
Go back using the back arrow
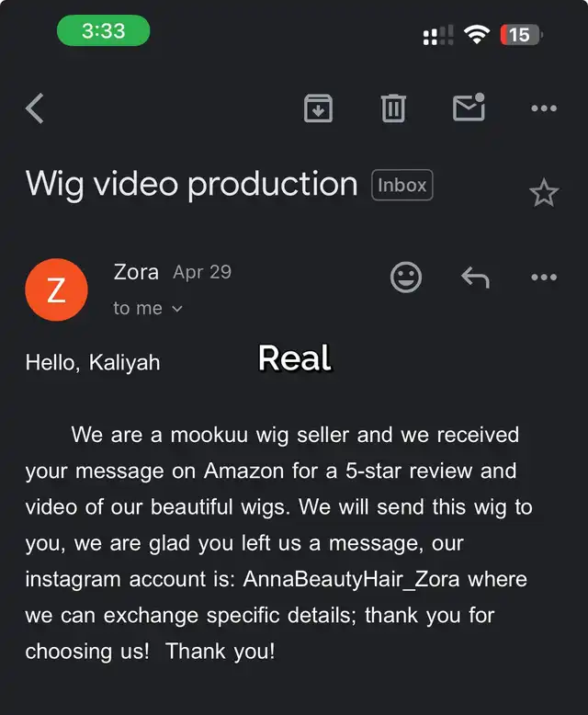pyautogui.click(x=35, y=108)
